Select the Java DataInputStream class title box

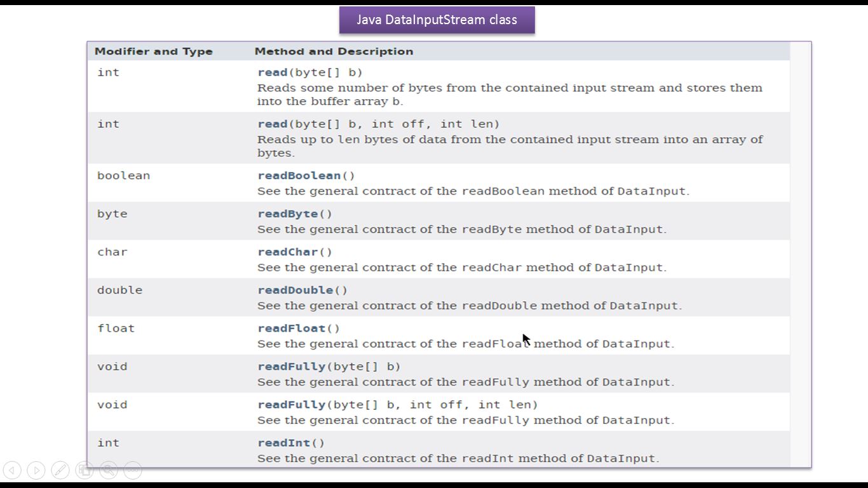point(437,20)
